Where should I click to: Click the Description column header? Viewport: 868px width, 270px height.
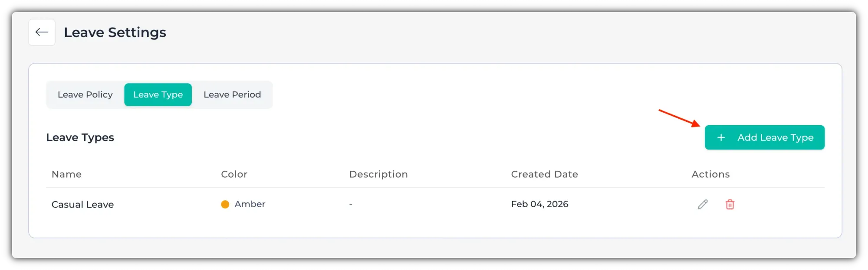(x=378, y=174)
